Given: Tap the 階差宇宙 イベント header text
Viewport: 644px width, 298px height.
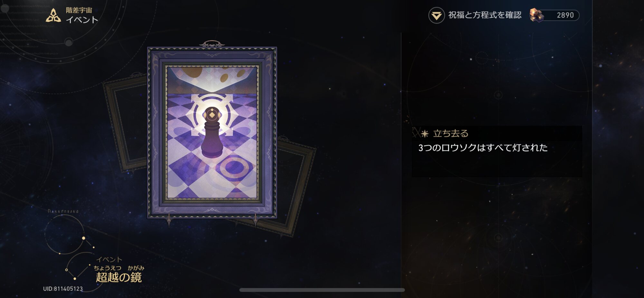Looking at the screenshot, I should point(82,15).
